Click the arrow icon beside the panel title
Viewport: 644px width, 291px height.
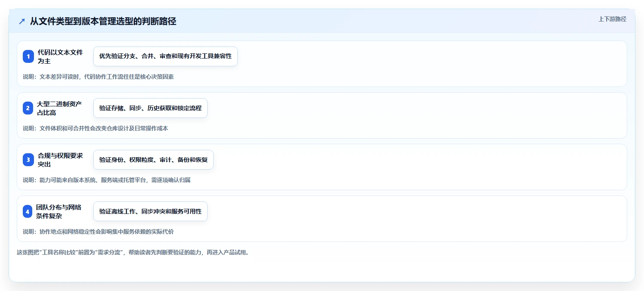coord(22,22)
